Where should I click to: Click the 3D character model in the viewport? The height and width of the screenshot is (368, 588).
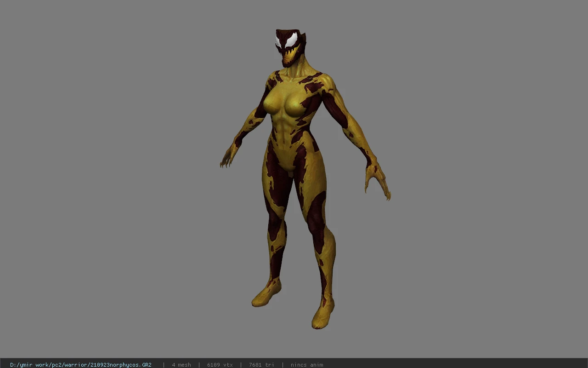coord(305,179)
